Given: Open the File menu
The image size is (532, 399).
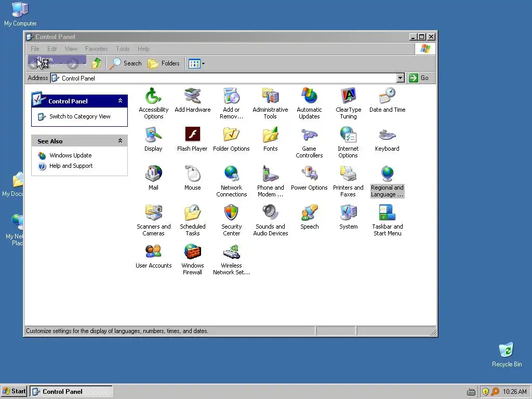Looking at the screenshot, I should [x=35, y=49].
